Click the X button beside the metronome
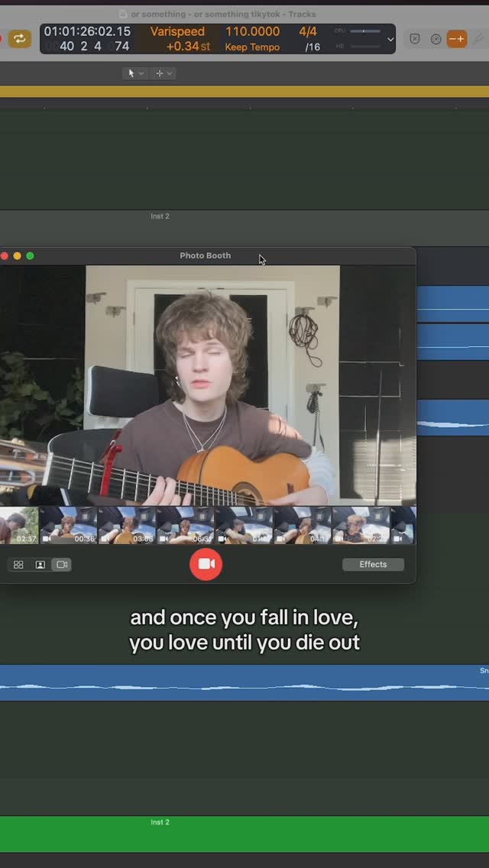This screenshot has width=489, height=868. 414,38
